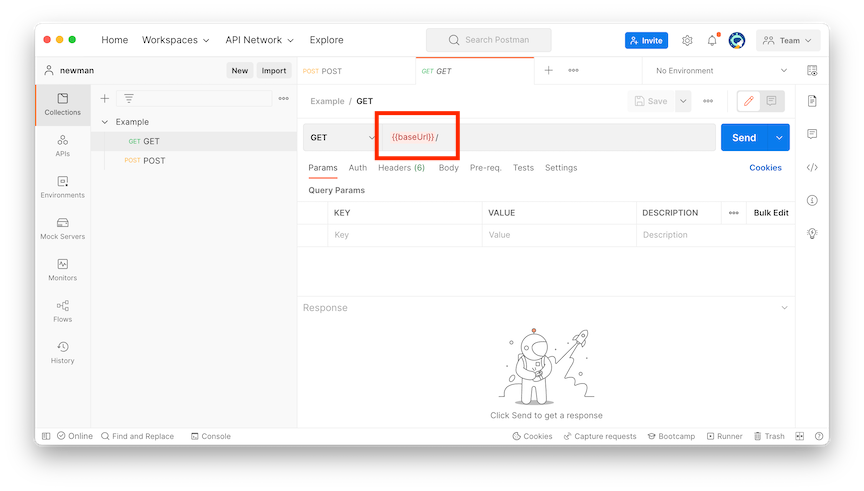The height and width of the screenshot is (491, 864).
Task: Click the Send button
Action: 744,138
